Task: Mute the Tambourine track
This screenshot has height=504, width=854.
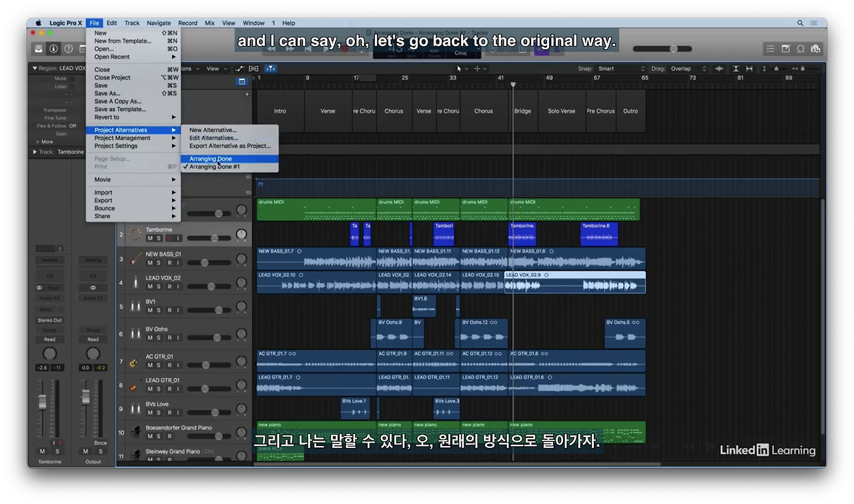Action: coord(150,238)
